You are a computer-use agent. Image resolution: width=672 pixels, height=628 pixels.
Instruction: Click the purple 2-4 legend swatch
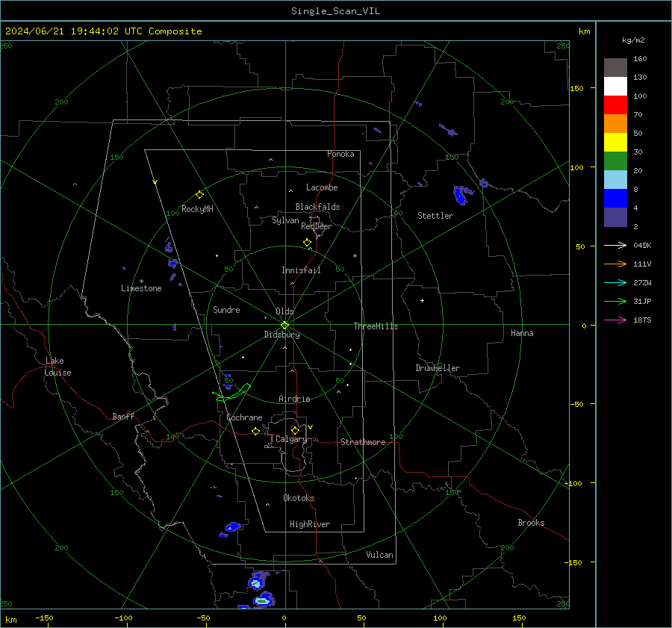pos(615,217)
